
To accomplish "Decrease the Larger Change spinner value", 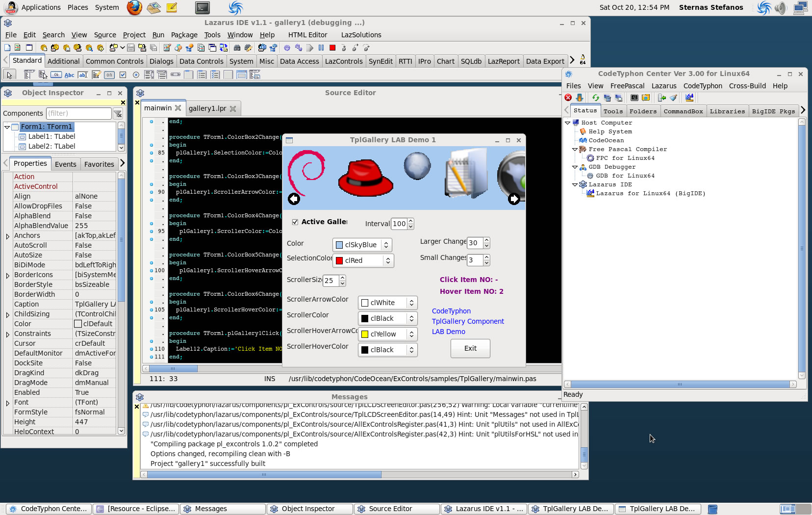I will pyautogui.click(x=486, y=245).
